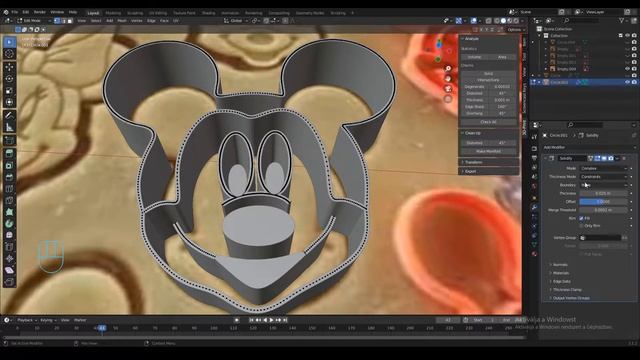Open the Global transform orientation dropdown
Image resolution: width=640 pixels, height=360 pixels.
(236, 20)
